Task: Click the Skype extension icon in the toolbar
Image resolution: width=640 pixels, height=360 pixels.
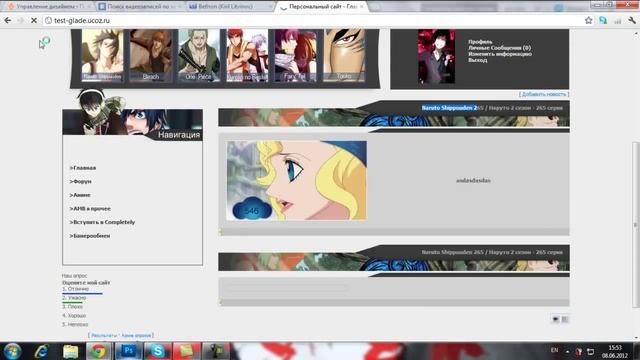Action: 603,20
